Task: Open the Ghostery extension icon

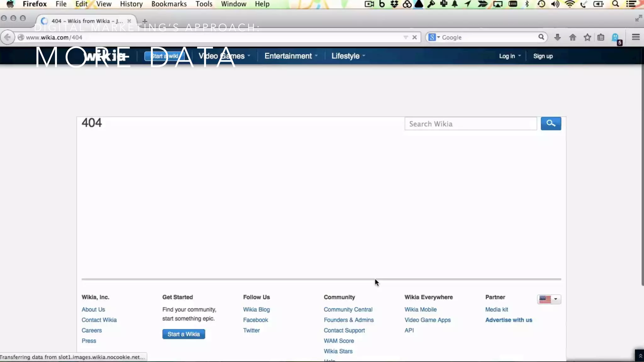Action: [x=616, y=38]
